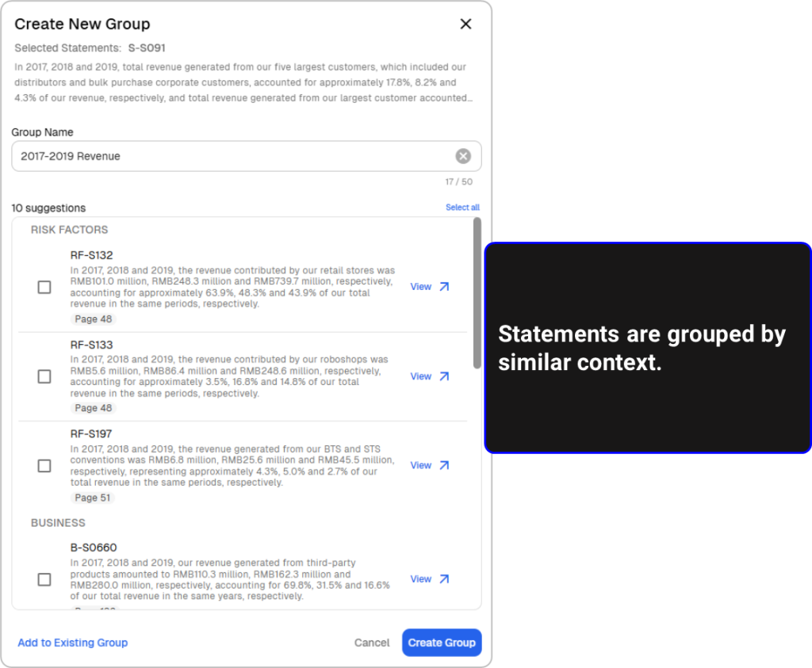Click the Create Group button

pyautogui.click(x=442, y=643)
